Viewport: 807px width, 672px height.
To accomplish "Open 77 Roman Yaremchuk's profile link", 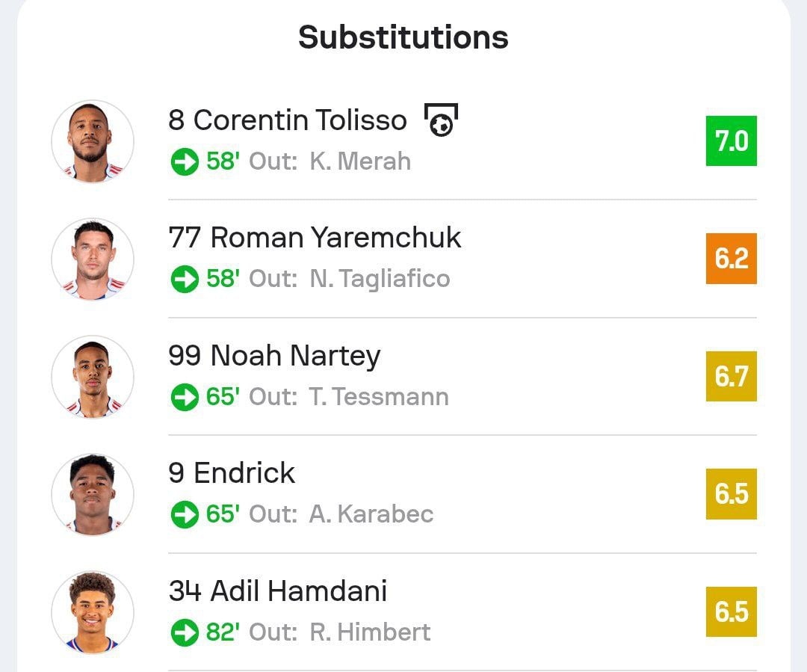I will (315, 238).
